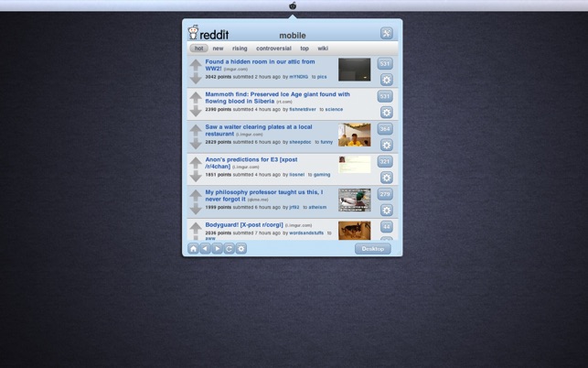Image resolution: width=588 pixels, height=368 pixels.
Task: Upvote the waiter clearing plates post
Action: coord(196,130)
